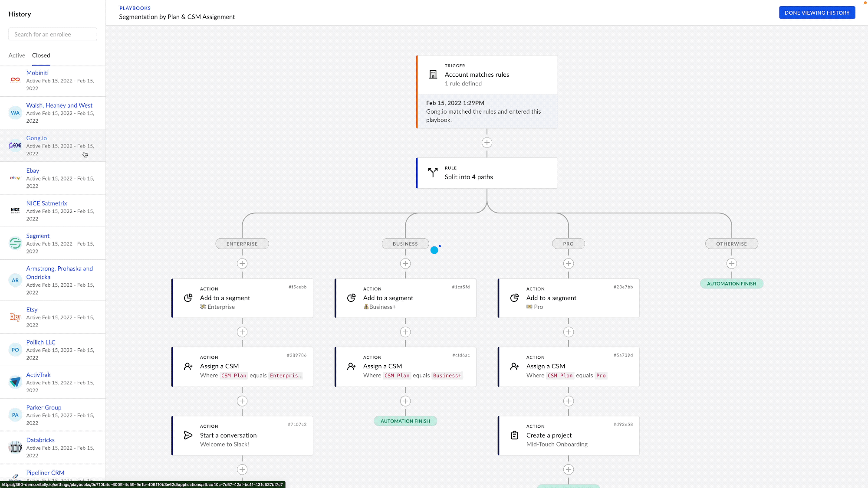This screenshot has width=868, height=488.
Task: Click Automation Finish under Business path
Action: (405, 421)
